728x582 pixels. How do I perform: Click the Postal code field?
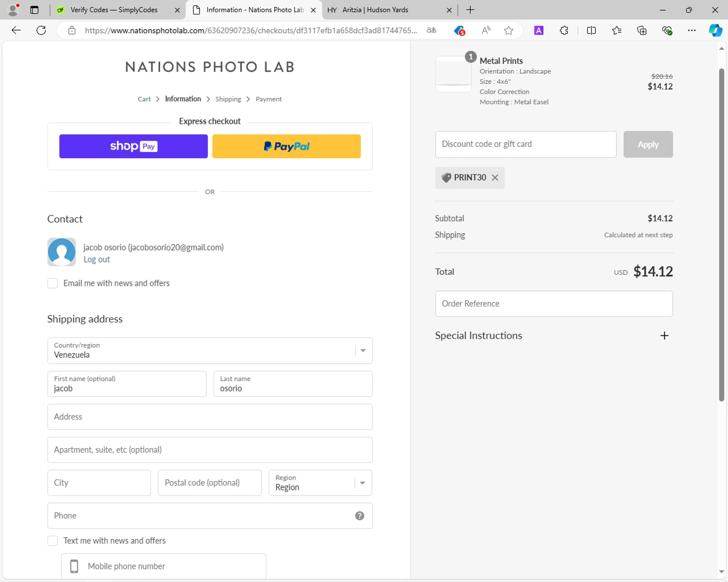pos(210,483)
